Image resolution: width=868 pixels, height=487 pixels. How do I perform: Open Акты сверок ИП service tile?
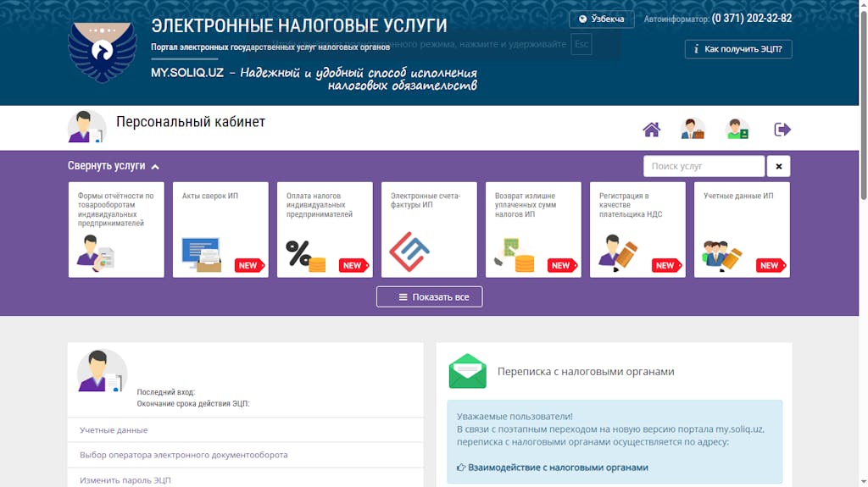pos(220,230)
